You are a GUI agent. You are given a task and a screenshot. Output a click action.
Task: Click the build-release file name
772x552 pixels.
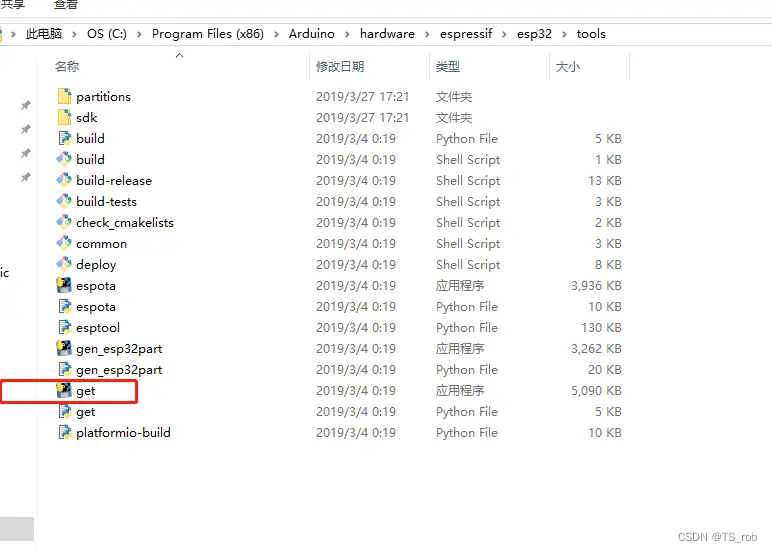coord(114,181)
